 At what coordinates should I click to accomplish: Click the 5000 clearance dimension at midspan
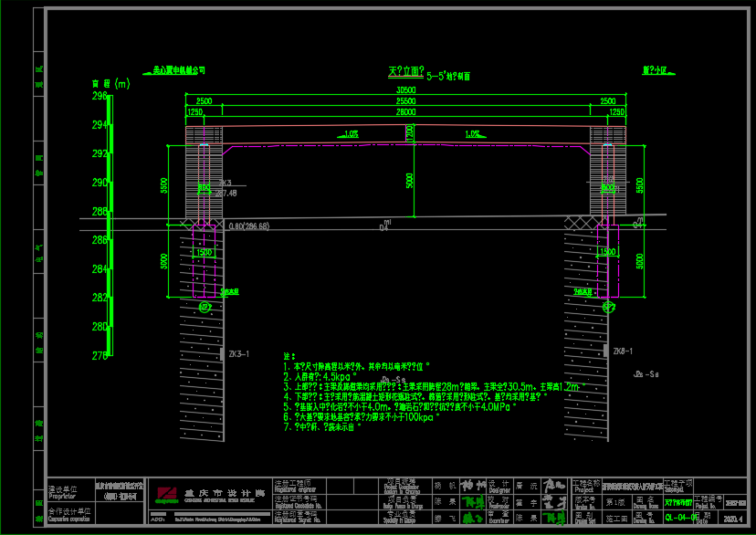[410, 181]
